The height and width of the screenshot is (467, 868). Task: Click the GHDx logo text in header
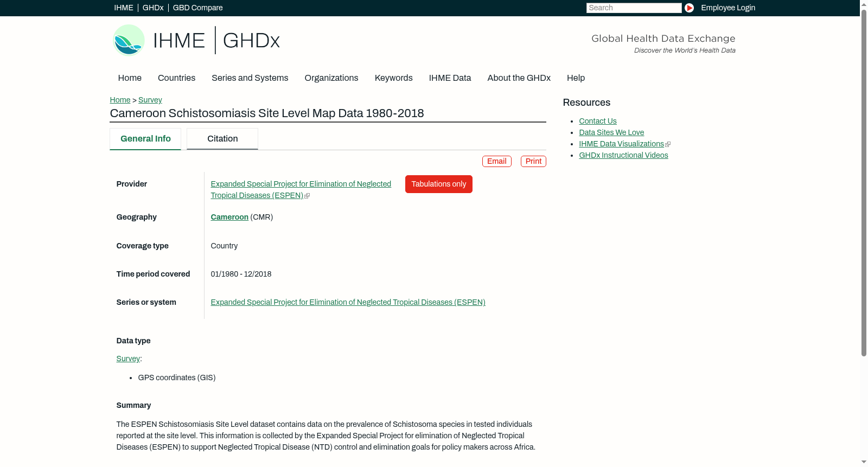251,41
